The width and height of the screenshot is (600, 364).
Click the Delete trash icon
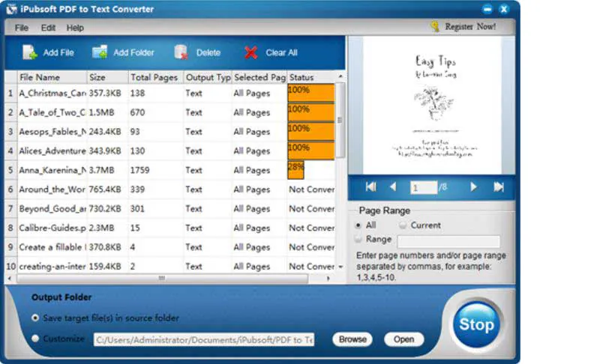pos(181,52)
